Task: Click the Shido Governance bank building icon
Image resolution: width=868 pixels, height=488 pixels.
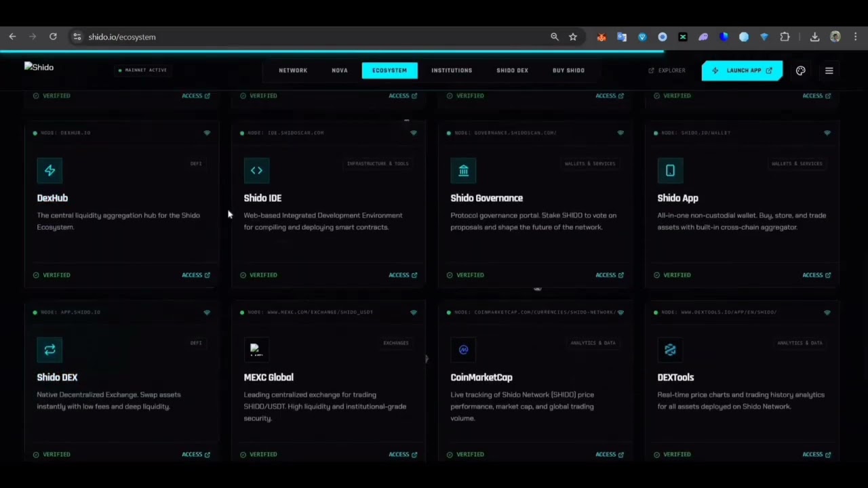Action: point(463,171)
